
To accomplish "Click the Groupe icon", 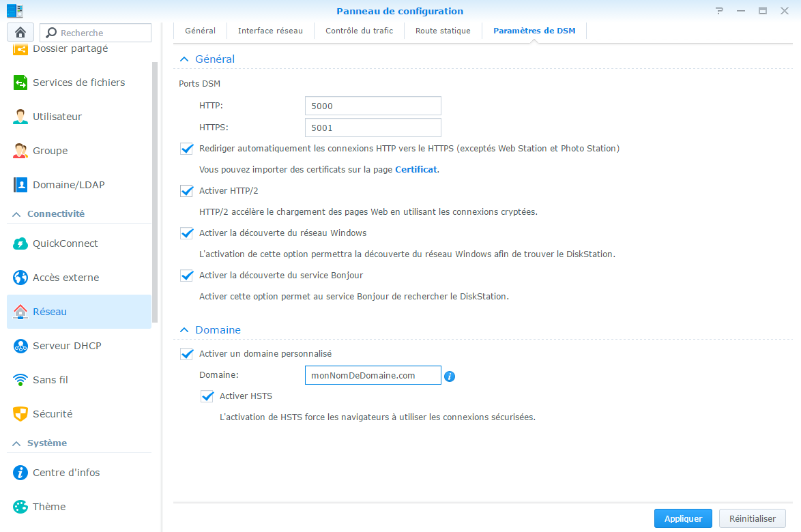I will [x=20, y=151].
